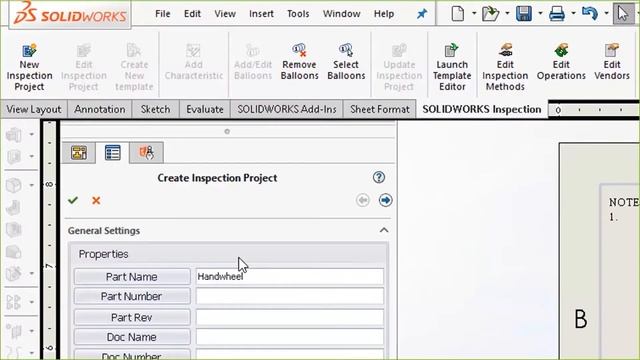Viewport: 640px width, 360px height.
Task: Open Create Inspection Project help icon
Action: tap(379, 177)
